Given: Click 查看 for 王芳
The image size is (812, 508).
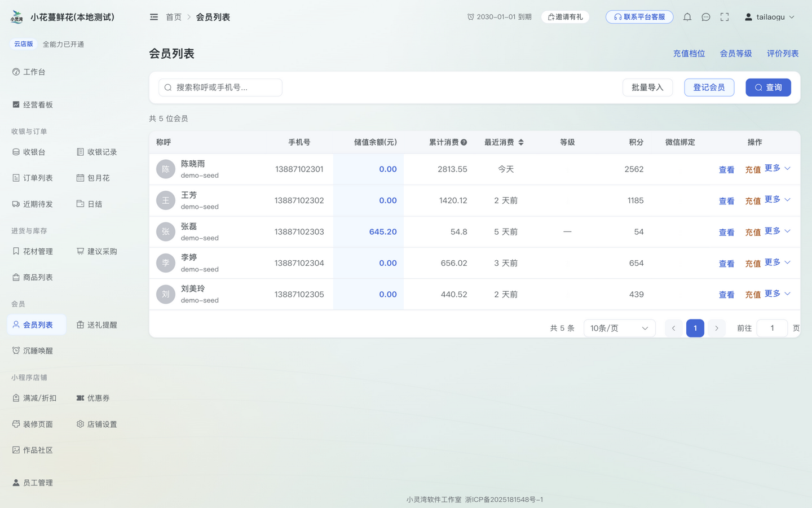Looking at the screenshot, I should click(726, 201).
